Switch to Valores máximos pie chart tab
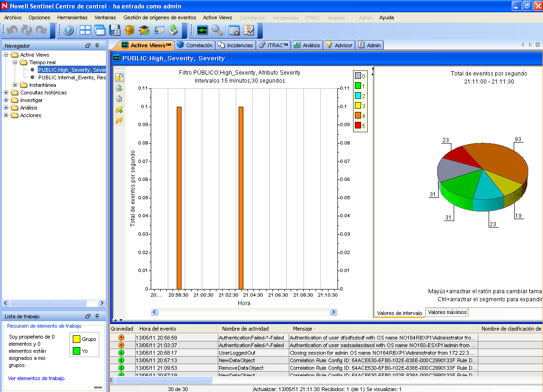 point(447,312)
